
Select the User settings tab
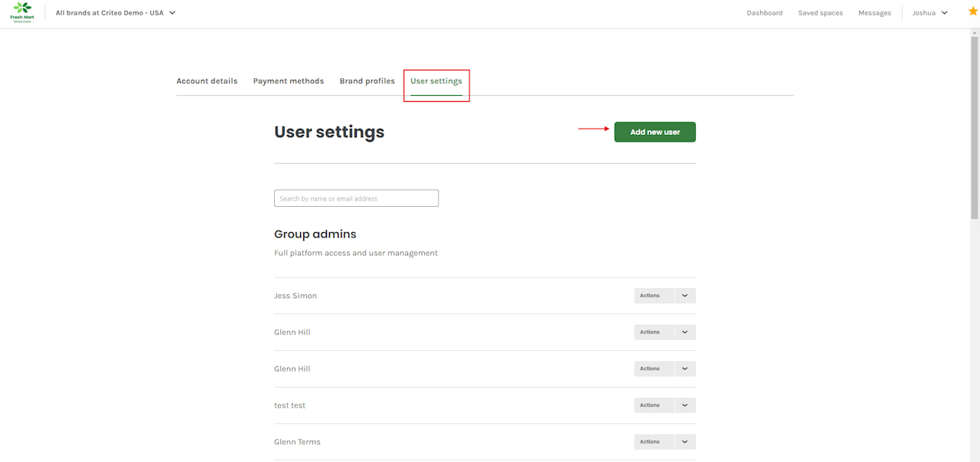click(436, 81)
